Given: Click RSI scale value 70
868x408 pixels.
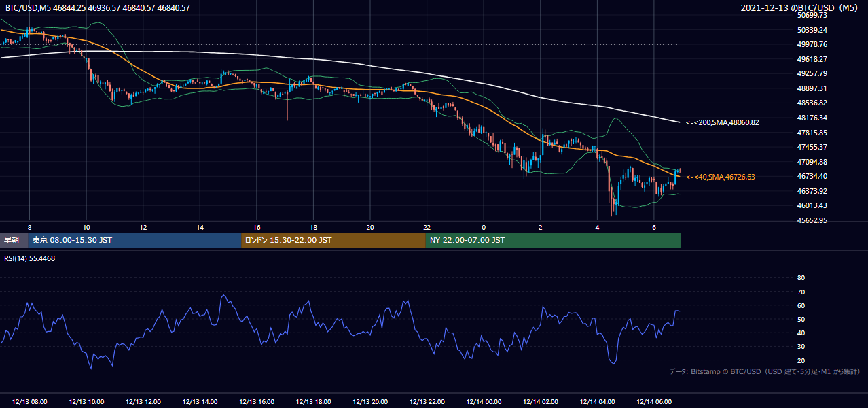Looking at the screenshot, I should (801, 292).
